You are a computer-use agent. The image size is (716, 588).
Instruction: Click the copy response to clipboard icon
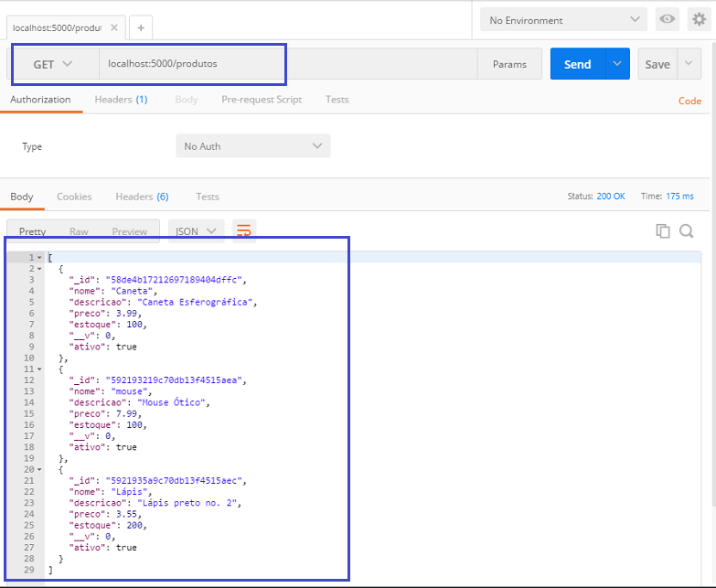click(663, 231)
